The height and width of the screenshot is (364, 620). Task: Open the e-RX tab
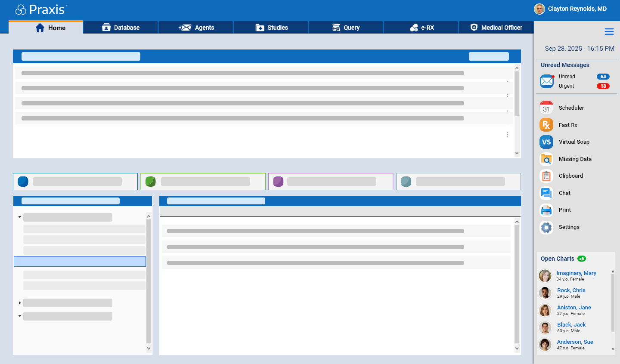[x=421, y=28]
